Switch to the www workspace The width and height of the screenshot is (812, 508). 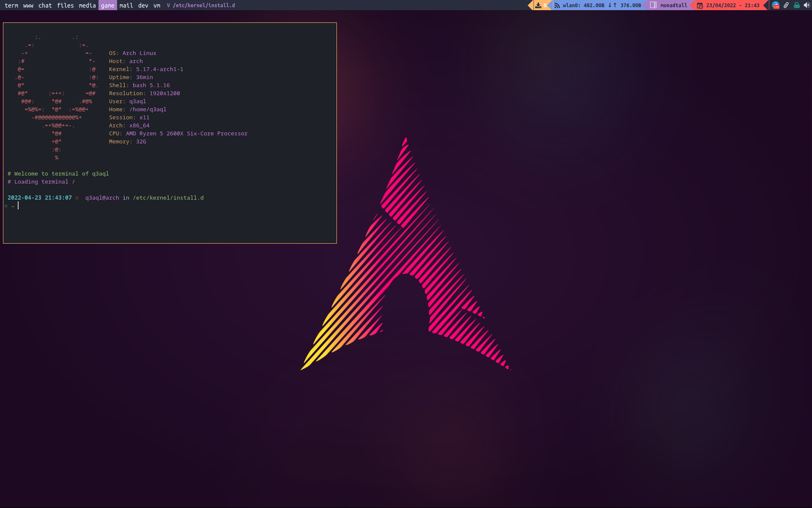[28, 5]
